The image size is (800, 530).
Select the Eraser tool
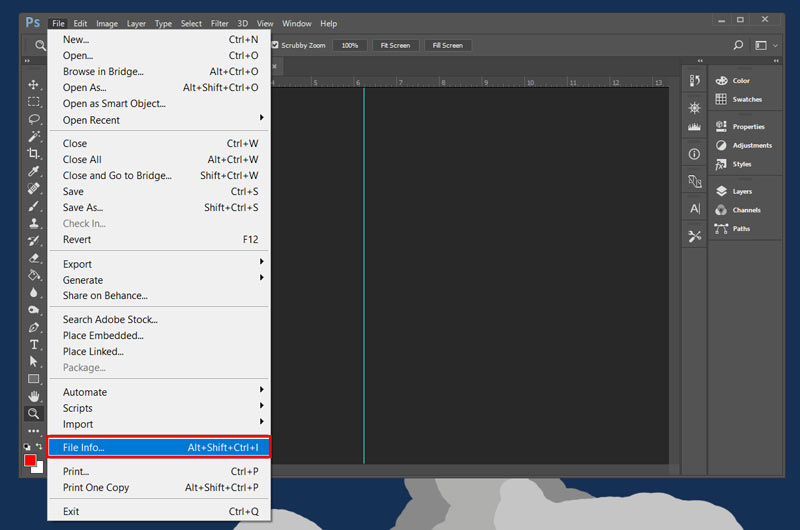pyautogui.click(x=34, y=258)
